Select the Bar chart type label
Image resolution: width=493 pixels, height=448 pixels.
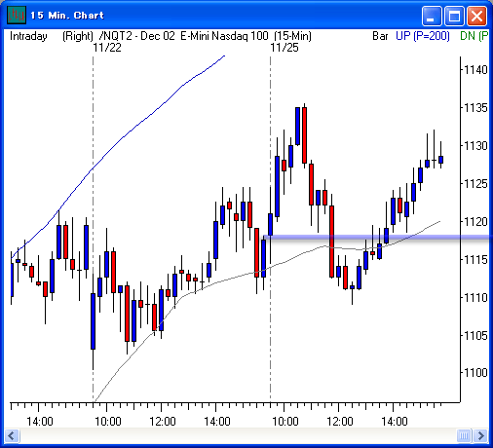click(x=380, y=36)
